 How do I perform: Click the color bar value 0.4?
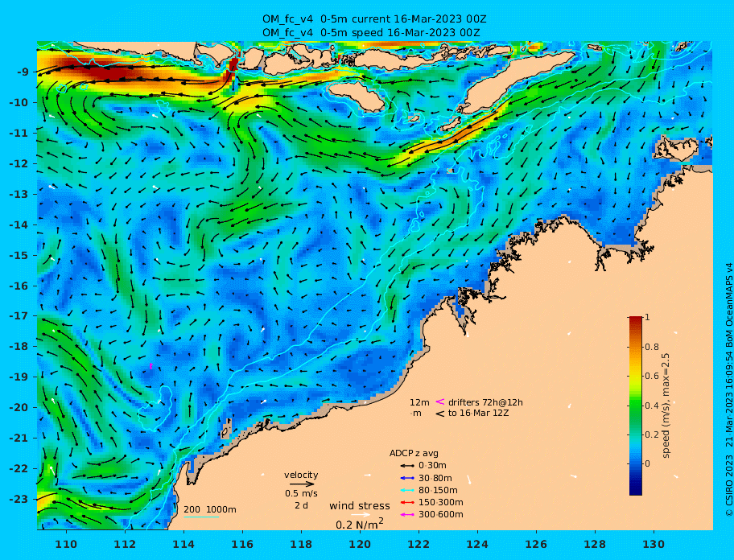(x=652, y=406)
